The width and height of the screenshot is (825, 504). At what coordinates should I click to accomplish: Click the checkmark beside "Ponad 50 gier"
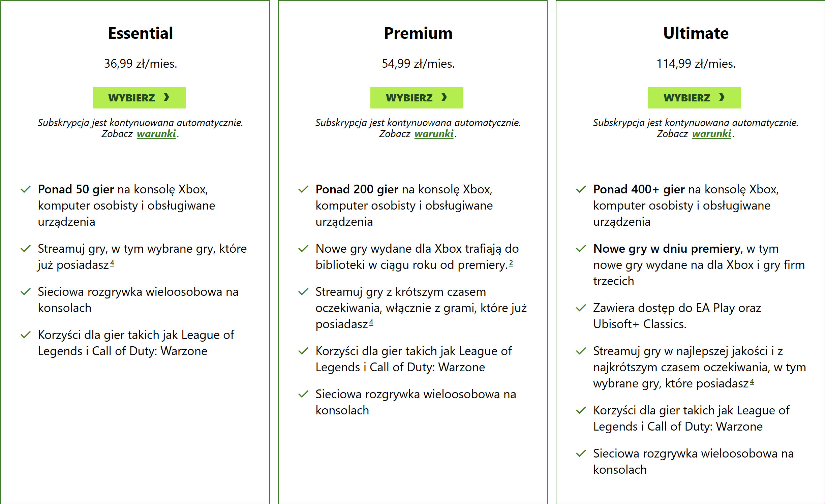[x=26, y=189]
